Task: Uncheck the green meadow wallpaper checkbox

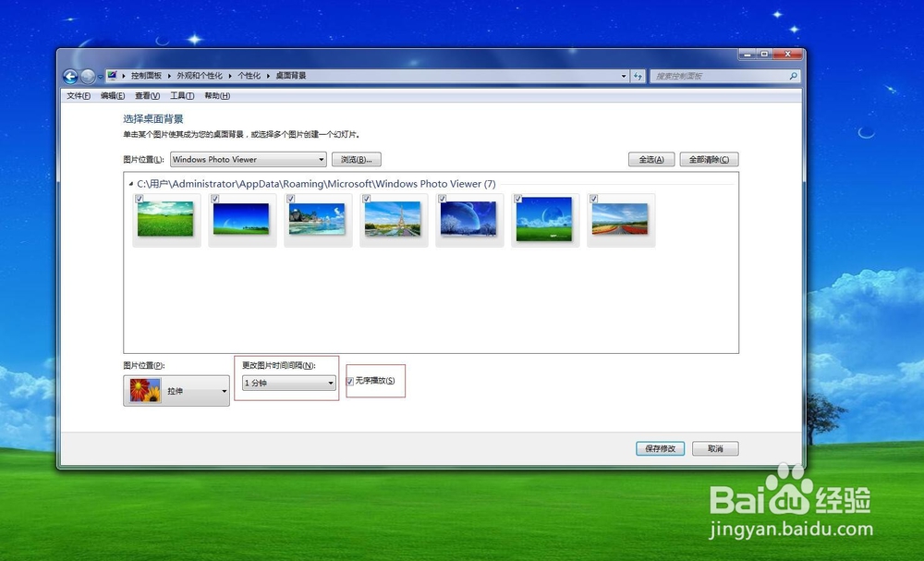Action: tap(140, 199)
